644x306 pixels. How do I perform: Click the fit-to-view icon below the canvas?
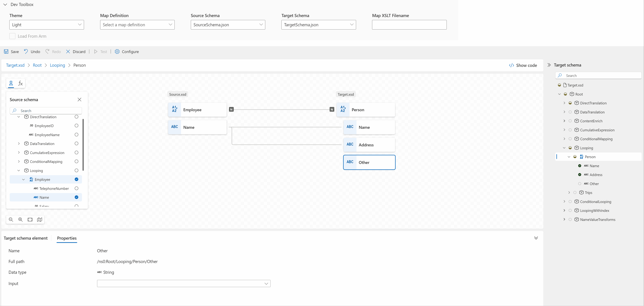(x=30, y=219)
